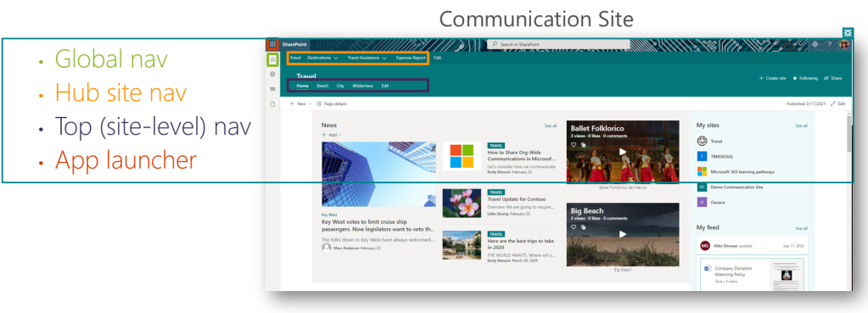Image resolution: width=868 pixels, height=313 pixels.
Task: Play the Big Beach video
Action: tap(623, 234)
